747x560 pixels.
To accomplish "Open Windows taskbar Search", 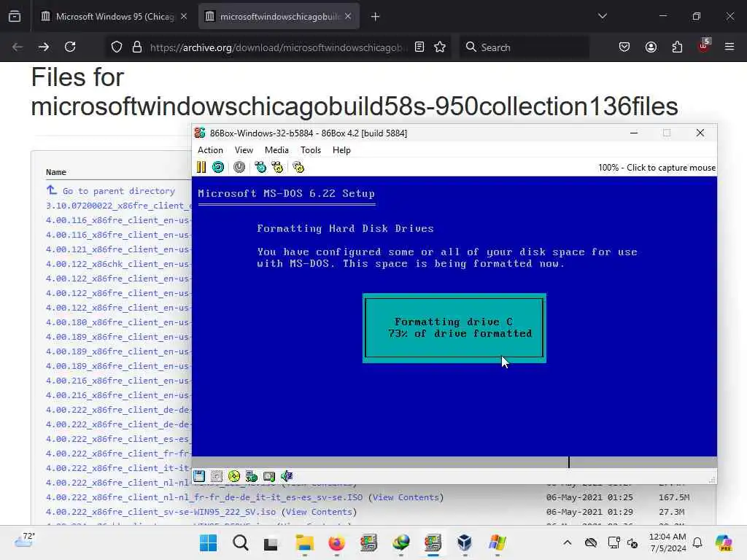I will (241, 542).
